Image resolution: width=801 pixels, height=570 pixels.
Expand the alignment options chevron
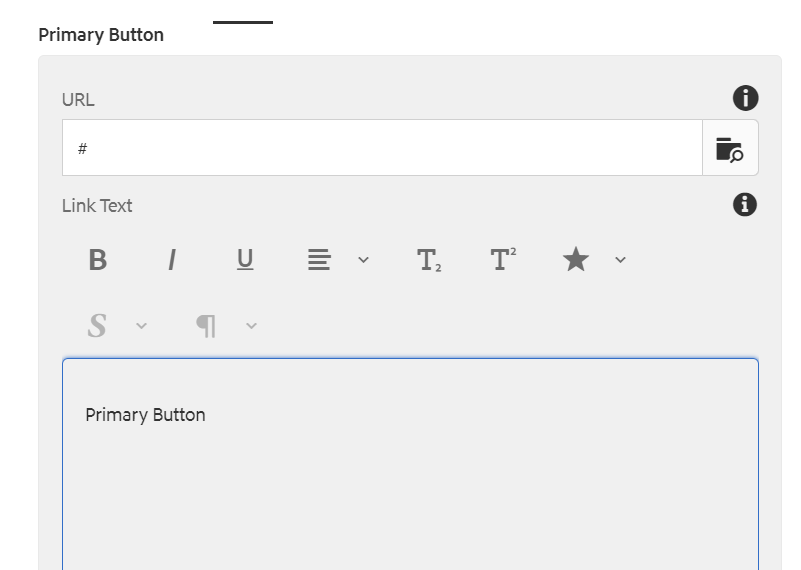363,260
